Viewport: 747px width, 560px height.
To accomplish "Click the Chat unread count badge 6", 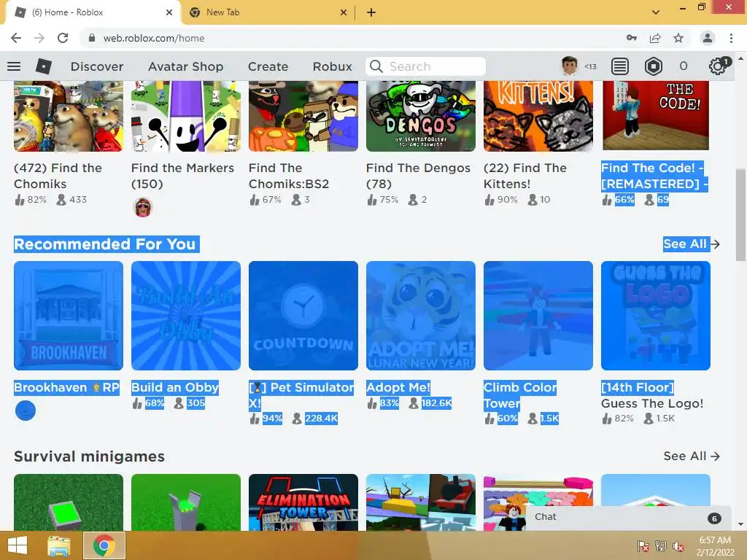I will point(713,518).
